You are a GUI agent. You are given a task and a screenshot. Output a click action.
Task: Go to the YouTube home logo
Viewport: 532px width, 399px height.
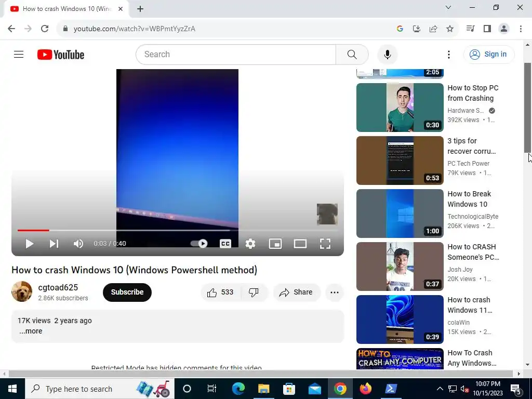click(x=61, y=55)
